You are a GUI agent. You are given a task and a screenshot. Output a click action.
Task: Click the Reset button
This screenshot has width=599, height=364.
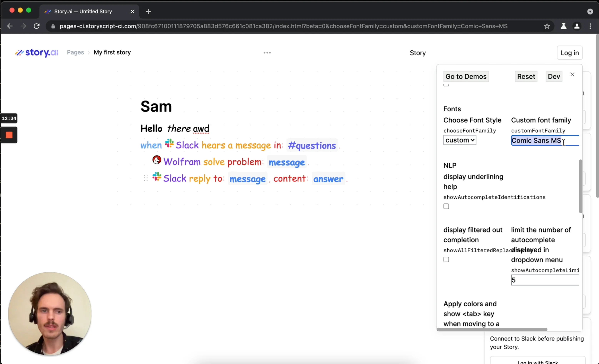point(526,77)
